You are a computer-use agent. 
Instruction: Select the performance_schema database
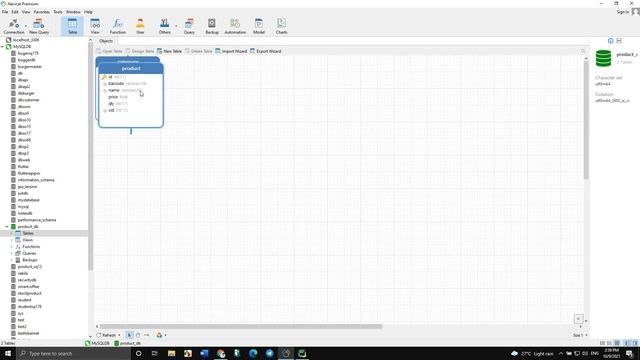pos(37,220)
